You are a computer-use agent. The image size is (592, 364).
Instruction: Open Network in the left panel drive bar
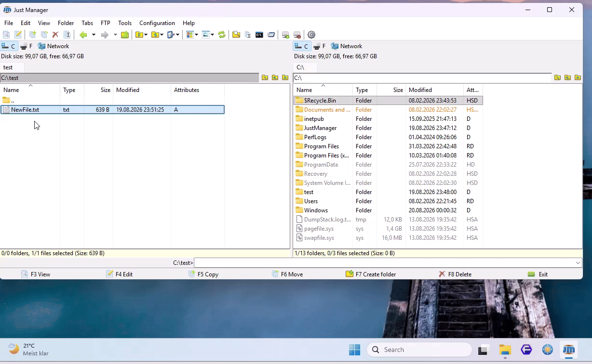click(x=54, y=46)
